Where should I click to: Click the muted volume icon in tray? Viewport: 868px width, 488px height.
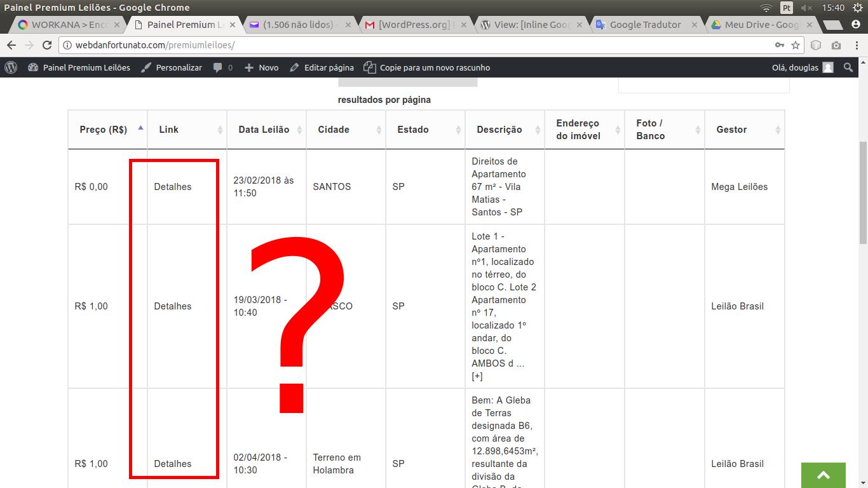coord(807,8)
